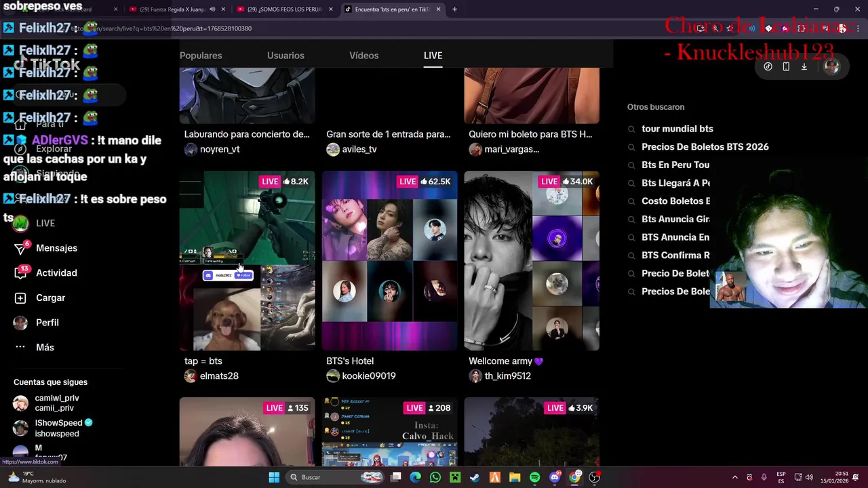The height and width of the screenshot is (488, 868).
Task: Open the 'Quiero mi boleto para BTS' thumbnail
Action: pos(532,96)
